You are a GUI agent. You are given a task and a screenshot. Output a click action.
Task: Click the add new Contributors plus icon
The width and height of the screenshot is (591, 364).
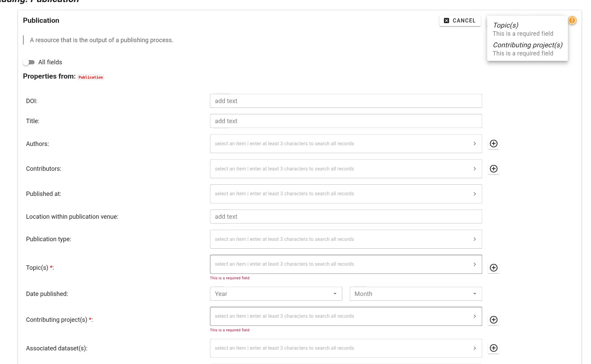494,169
